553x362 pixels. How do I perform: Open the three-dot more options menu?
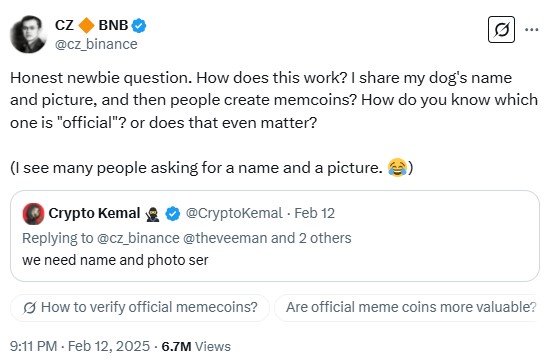coord(531,30)
